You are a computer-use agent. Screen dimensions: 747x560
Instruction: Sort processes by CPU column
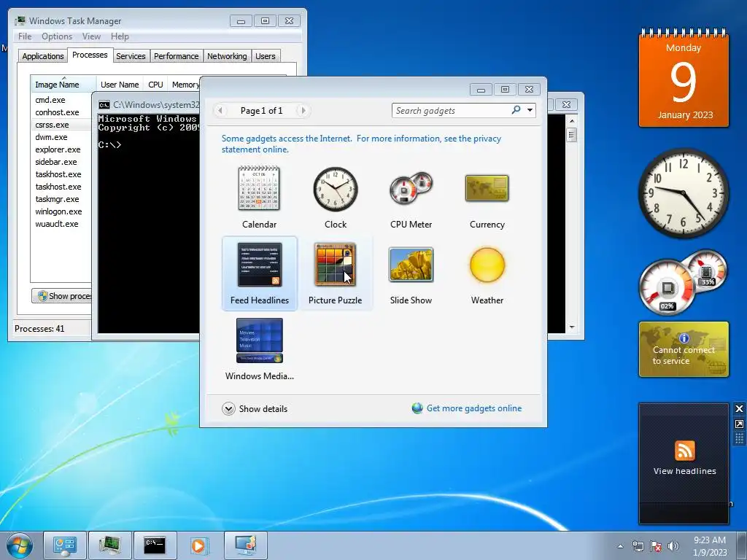pos(155,85)
